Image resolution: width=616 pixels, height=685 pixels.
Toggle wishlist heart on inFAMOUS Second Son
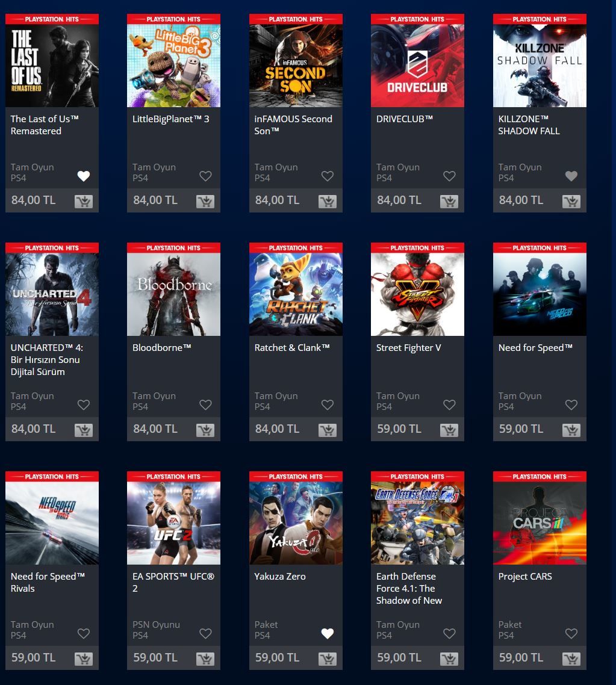coord(327,176)
